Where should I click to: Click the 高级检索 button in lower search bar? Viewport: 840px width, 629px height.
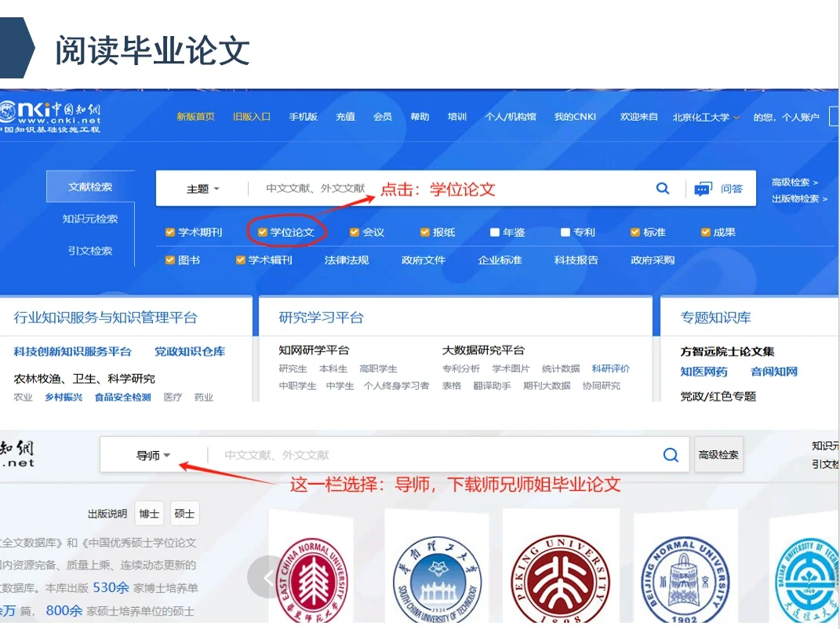(x=718, y=455)
